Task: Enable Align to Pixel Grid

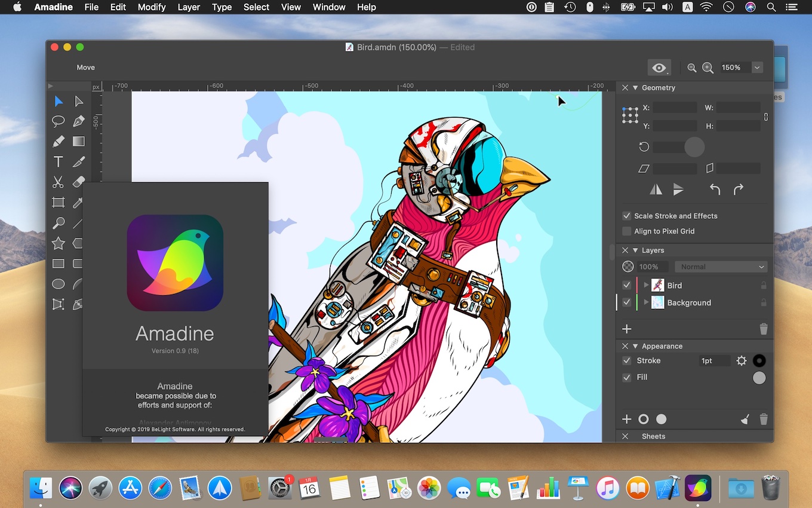Action: point(626,231)
